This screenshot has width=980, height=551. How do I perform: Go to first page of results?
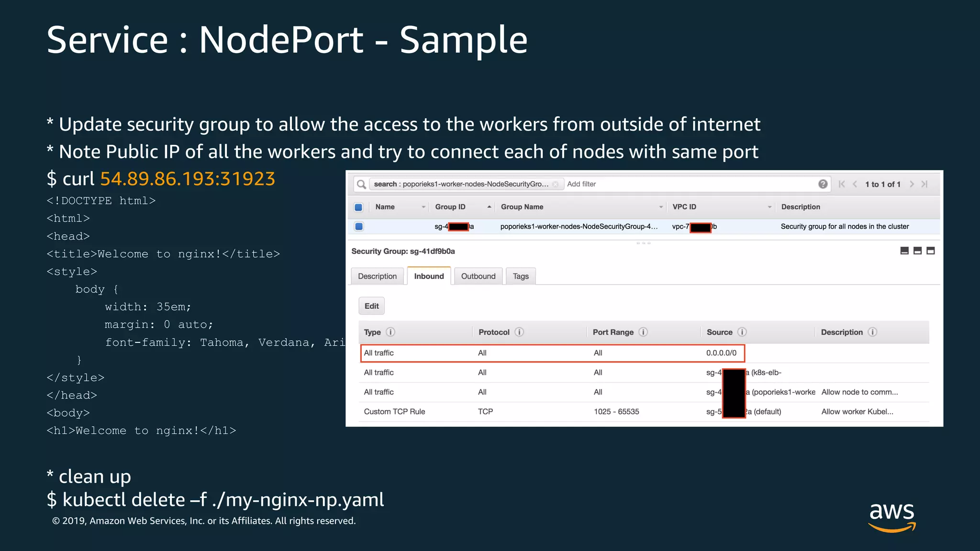pos(842,184)
